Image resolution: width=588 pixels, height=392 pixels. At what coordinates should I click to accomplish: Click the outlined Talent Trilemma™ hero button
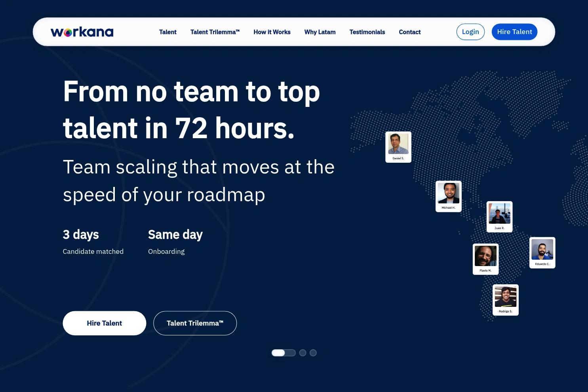[195, 323]
